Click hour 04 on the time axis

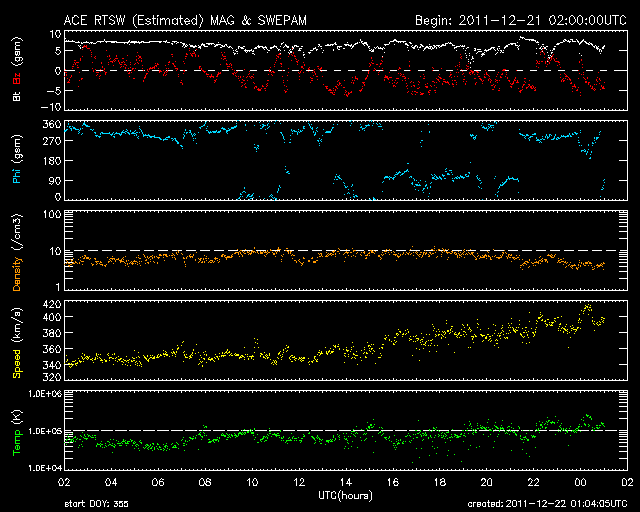(111, 482)
